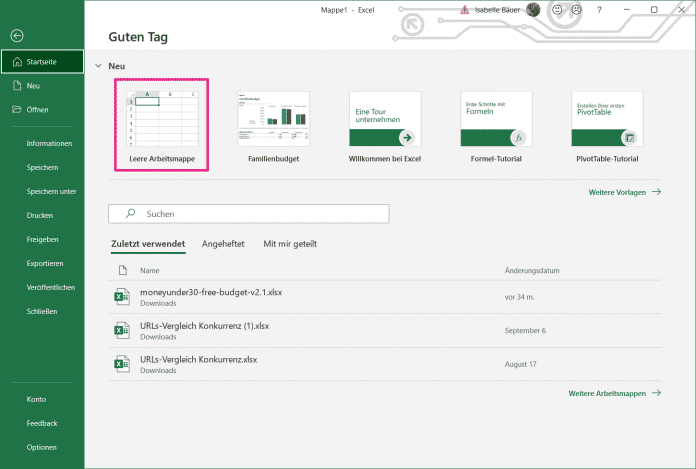Choose Schließen in the sidebar
This screenshot has width=696, height=469.
click(42, 311)
